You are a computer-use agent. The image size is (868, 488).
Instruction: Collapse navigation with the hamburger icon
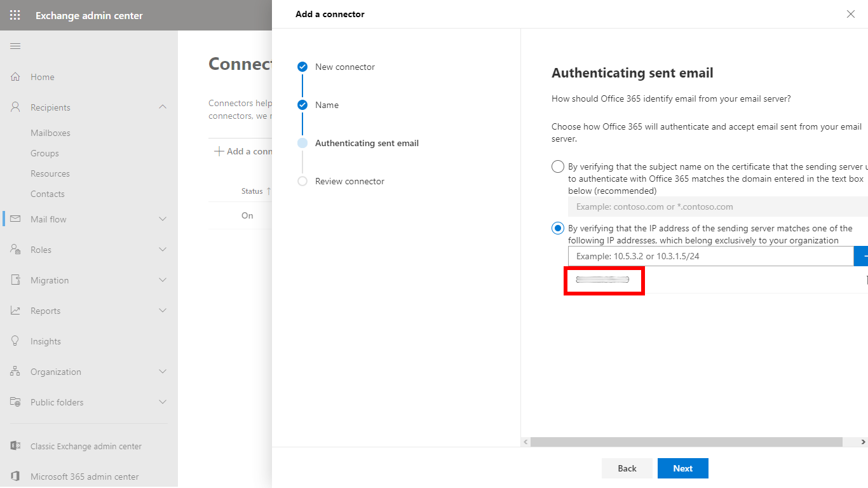pyautogui.click(x=15, y=46)
